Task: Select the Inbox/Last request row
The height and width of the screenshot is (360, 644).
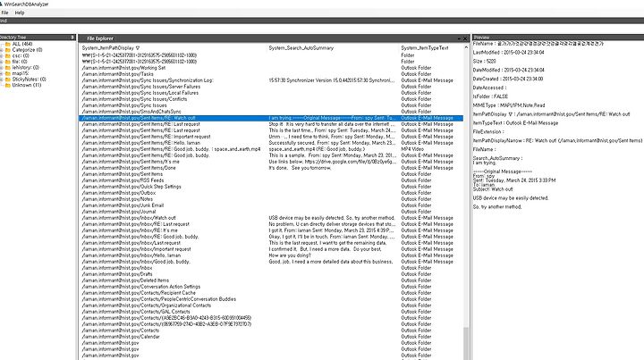Action: click(271, 243)
